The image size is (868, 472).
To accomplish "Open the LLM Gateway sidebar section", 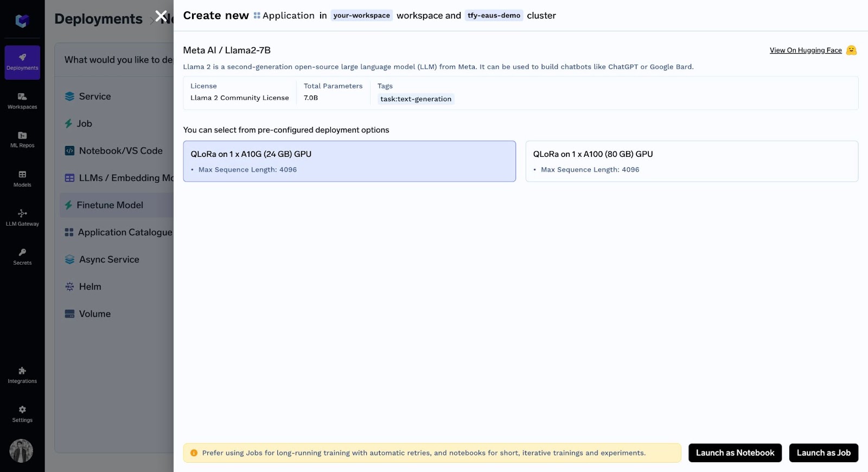I will (x=22, y=218).
